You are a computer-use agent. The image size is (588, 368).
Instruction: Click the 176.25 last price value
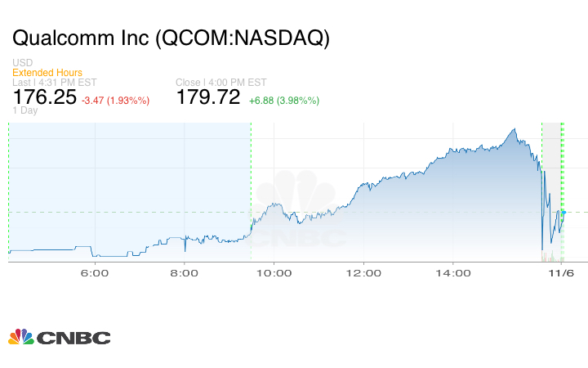click(45, 98)
